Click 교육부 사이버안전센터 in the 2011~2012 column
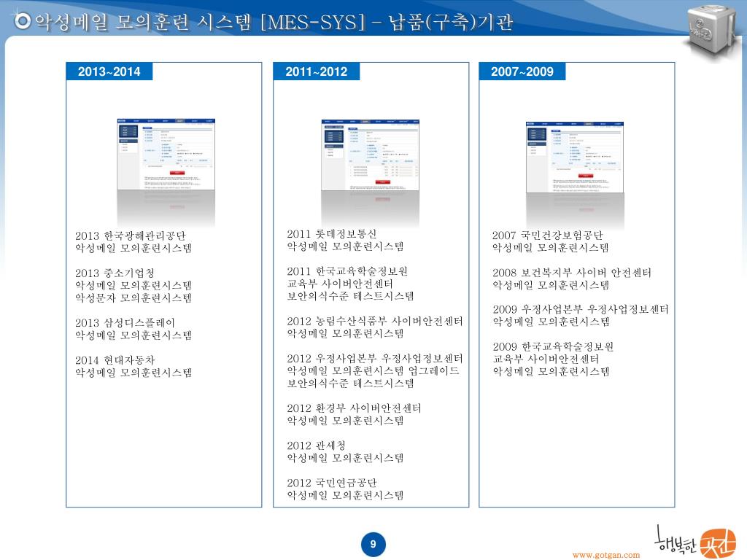Screen dimensions: 747x560 tap(340, 284)
